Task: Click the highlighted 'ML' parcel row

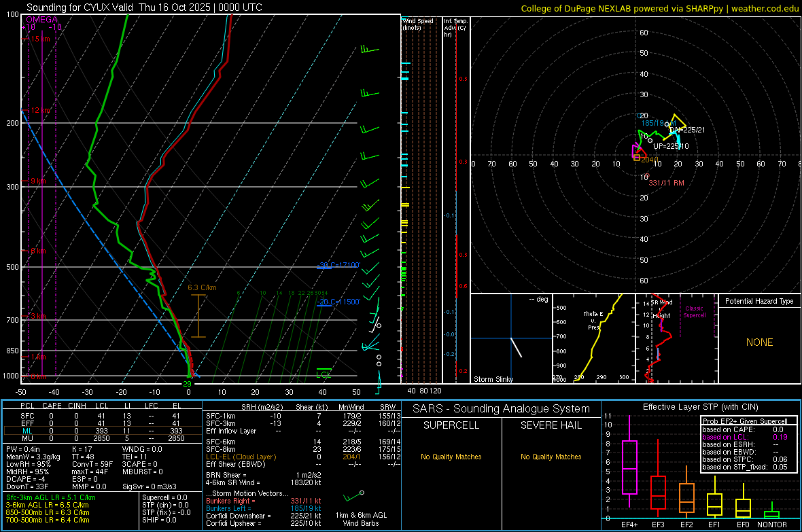Action: [x=102, y=431]
